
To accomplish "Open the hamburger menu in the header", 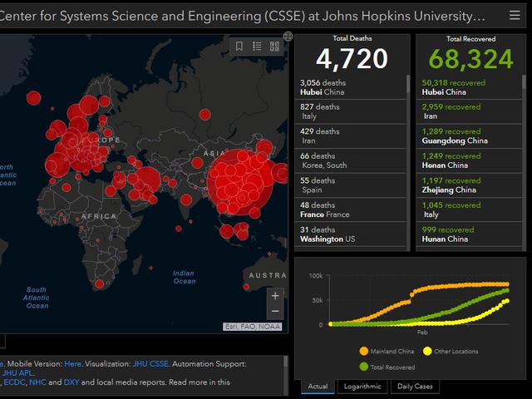I will click(515, 15).
